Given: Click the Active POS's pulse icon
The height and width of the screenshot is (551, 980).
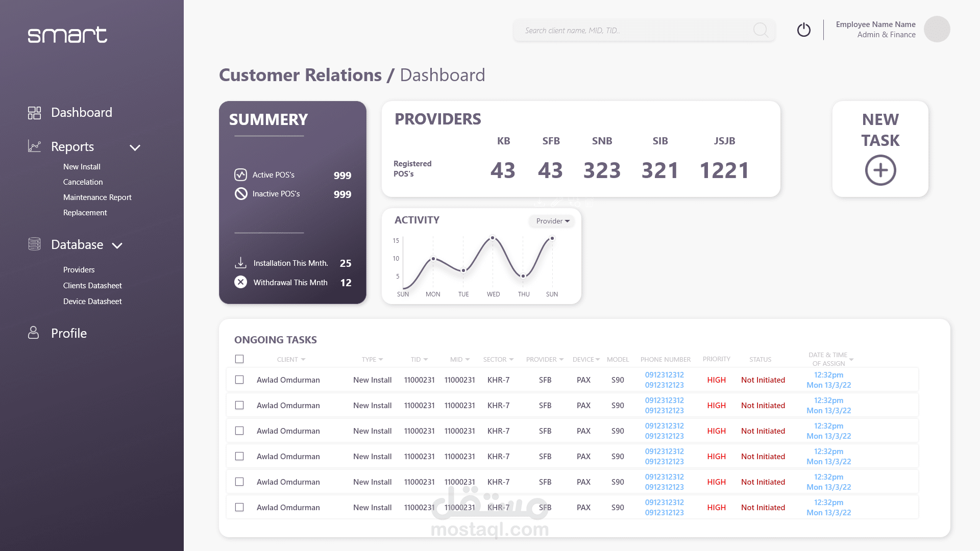Looking at the screenshot, I should pos(240,175).
